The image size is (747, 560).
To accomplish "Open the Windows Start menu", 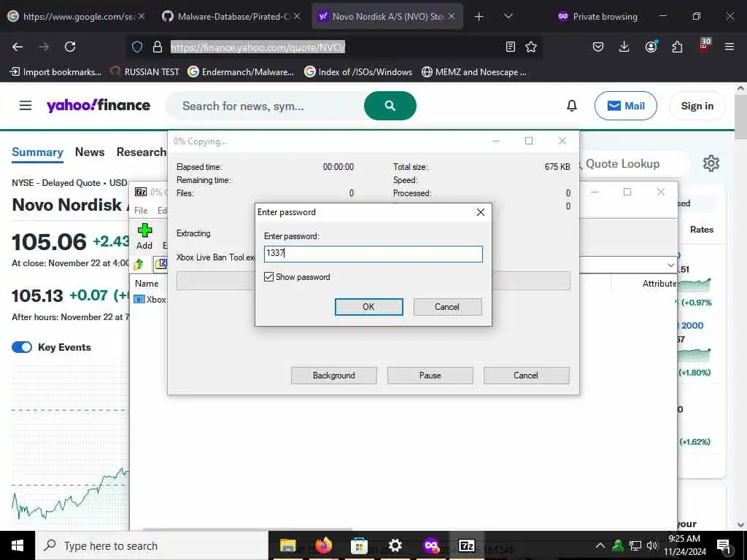I will (x=18, y=545).
